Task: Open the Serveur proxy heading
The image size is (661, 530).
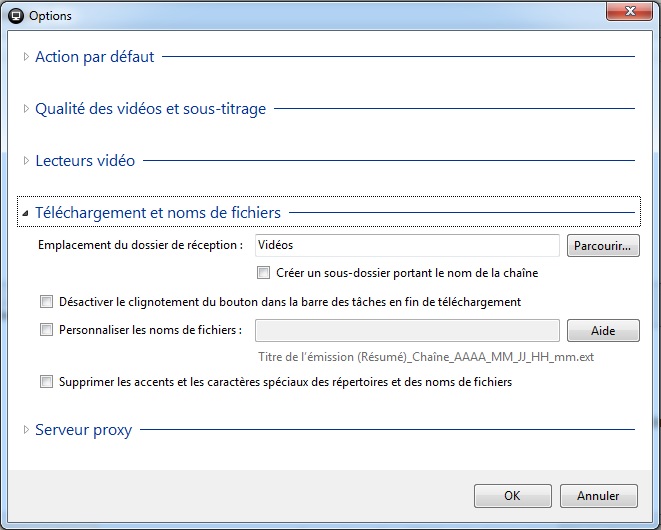Action: click(83, 430)
